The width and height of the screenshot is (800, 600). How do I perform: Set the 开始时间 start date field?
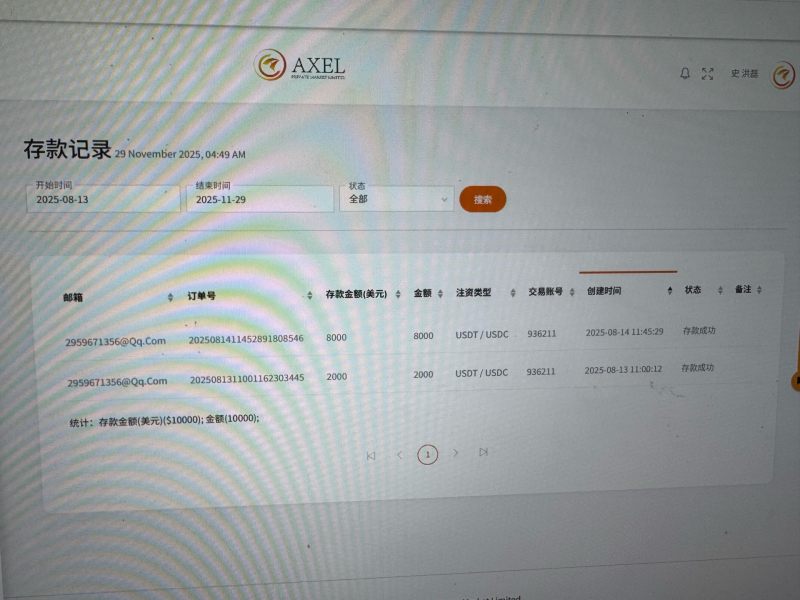coord(103,198)
